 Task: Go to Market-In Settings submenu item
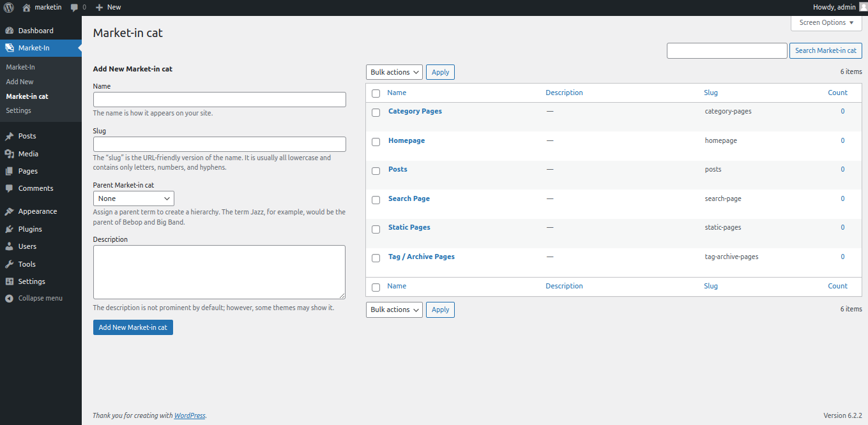[x=19, y=110]
